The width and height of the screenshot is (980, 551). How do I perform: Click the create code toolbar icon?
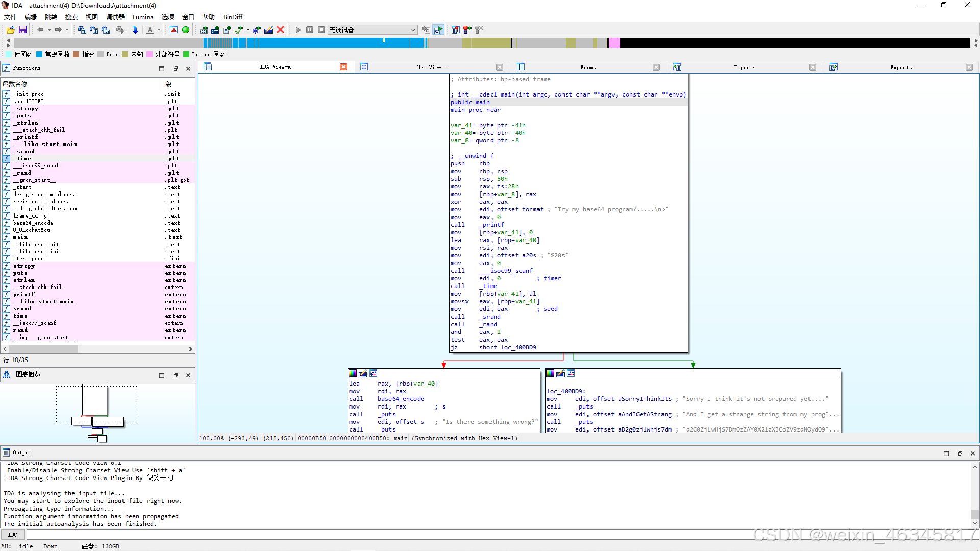pyautogui.click(x=203, y=30)
